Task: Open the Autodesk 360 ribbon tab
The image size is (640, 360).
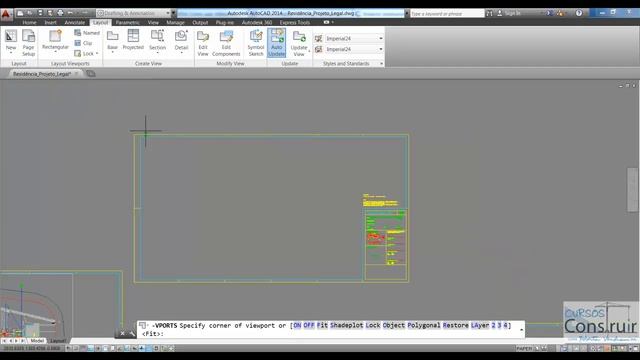Action: (x=257, y=22)
